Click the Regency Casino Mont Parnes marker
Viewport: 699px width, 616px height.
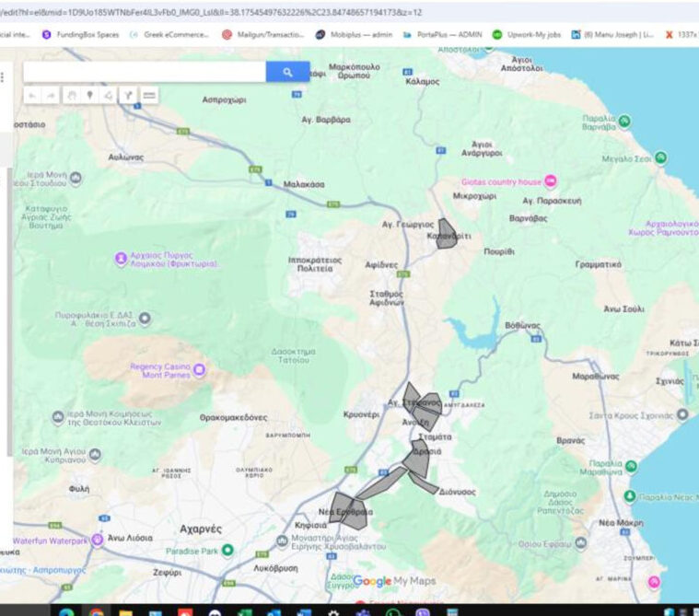pos(199,370)
